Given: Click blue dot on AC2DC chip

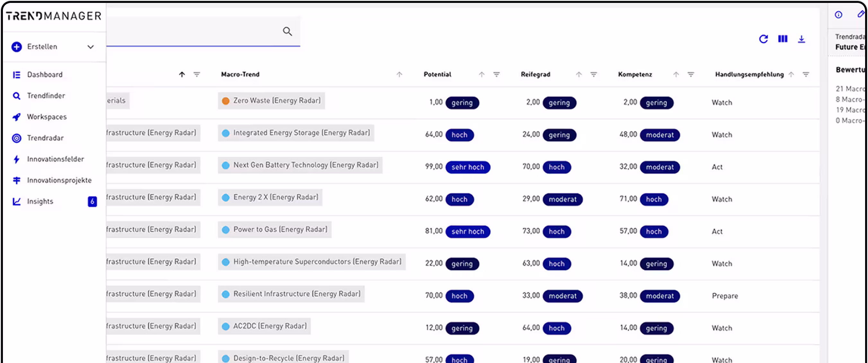Looking at the screenshot, I should 226,327.
